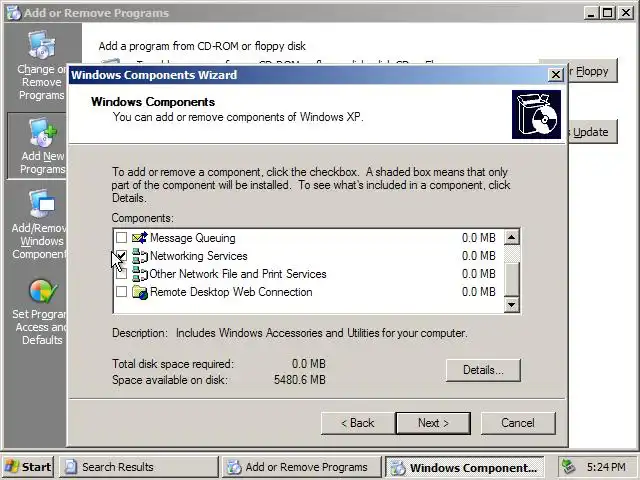Select Remote Desktop Web Connection row text

click(x=231, y=292)
